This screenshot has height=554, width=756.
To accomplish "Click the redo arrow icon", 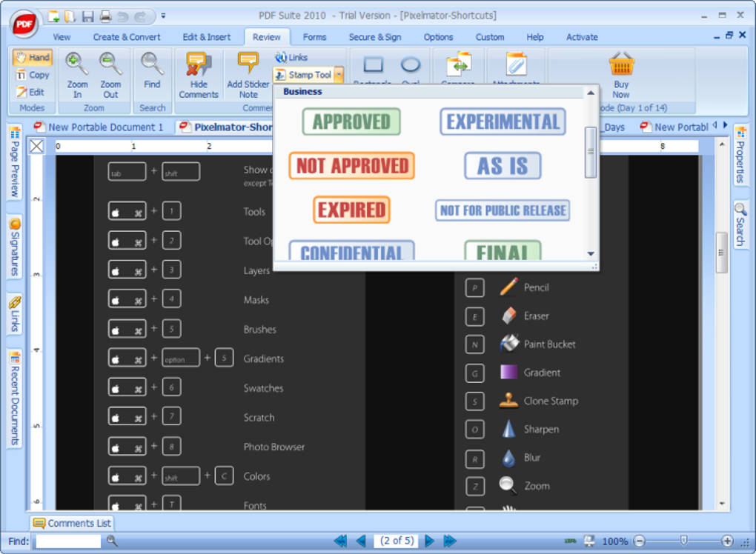I will click(140, 17).
